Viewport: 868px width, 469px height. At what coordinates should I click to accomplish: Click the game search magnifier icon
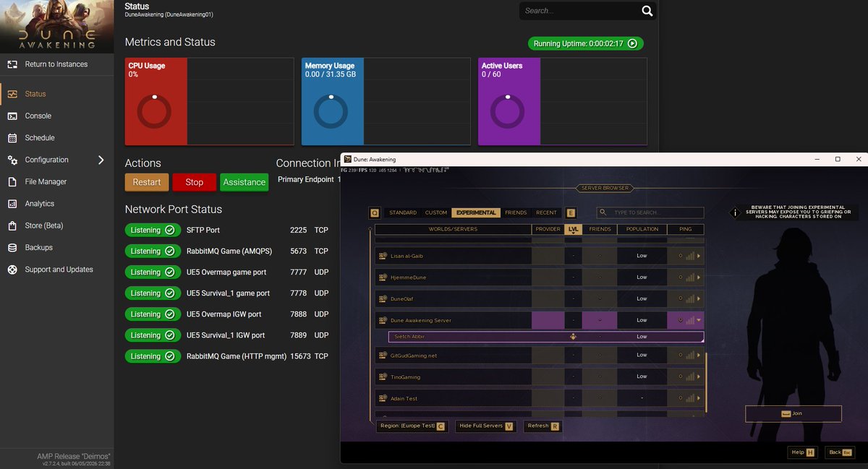(603, 212)
